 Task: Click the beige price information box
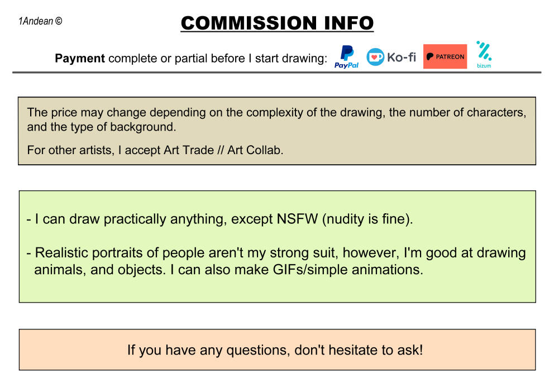pos(277,131)
